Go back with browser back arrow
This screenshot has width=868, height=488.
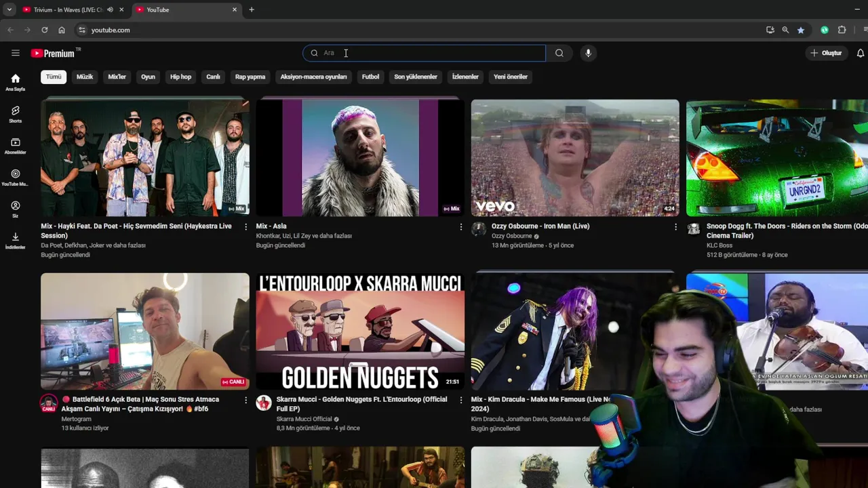(10, 30)
